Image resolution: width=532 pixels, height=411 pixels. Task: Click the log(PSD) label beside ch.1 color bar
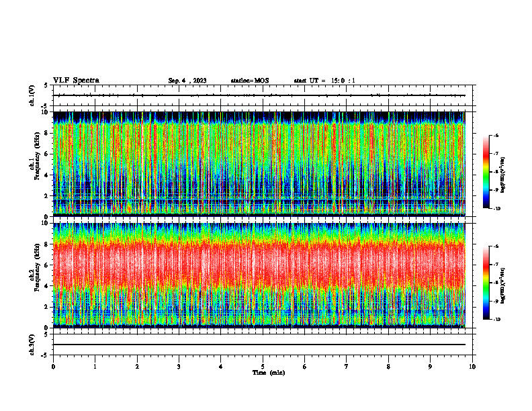pos(503,175)
